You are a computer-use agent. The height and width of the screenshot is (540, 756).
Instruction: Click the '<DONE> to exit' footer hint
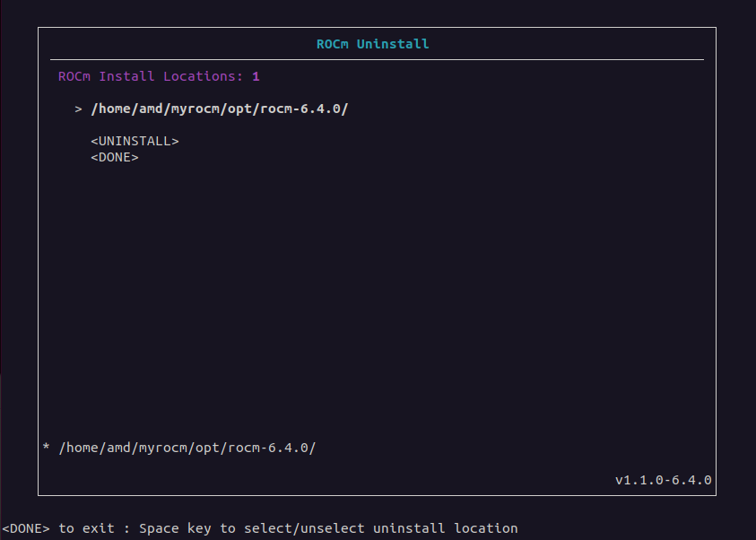coord(62,528)
